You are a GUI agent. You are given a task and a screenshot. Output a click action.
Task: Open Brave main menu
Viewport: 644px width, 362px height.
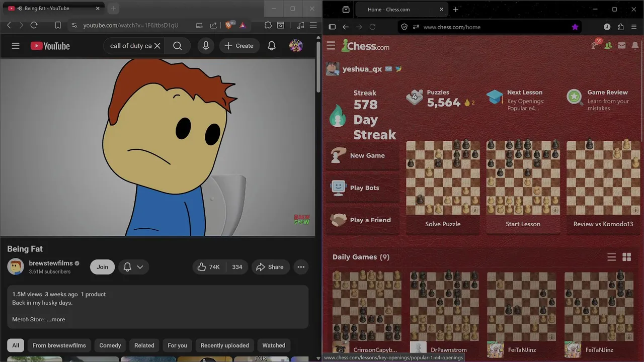[313, 25]
